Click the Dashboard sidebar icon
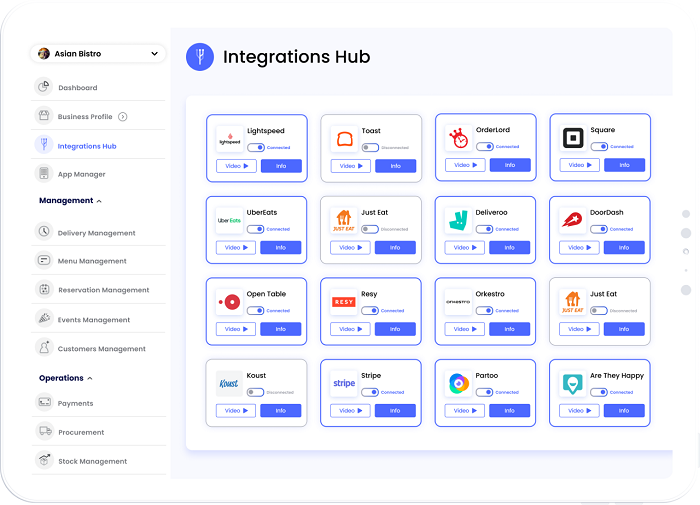This screenshot has height=505, width=700. pos(44,87)
